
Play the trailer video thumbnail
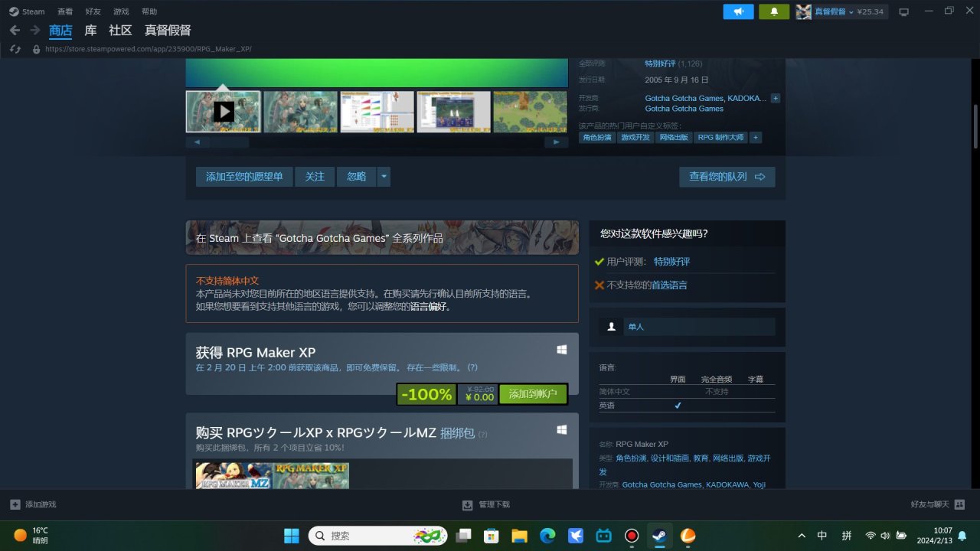pyautogui.click(x=224, y=112)
